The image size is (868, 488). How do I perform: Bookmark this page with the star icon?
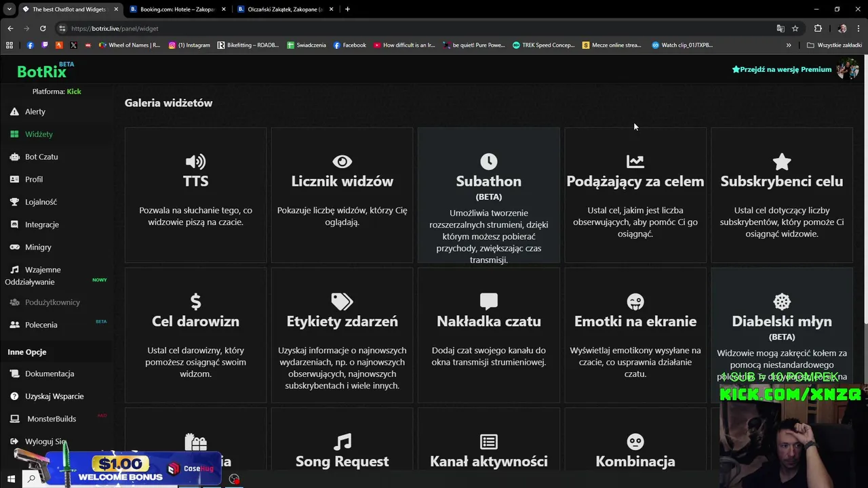coord(795,28)
